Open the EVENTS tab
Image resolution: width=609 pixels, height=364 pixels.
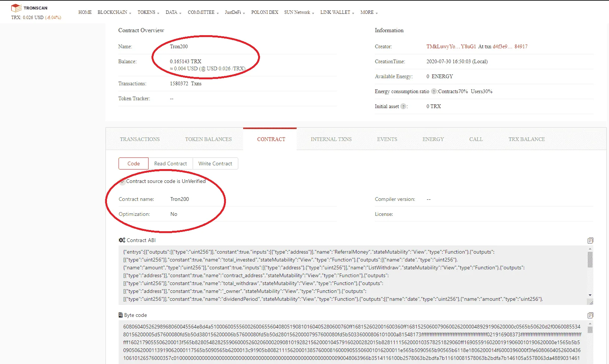click(387, 139)
